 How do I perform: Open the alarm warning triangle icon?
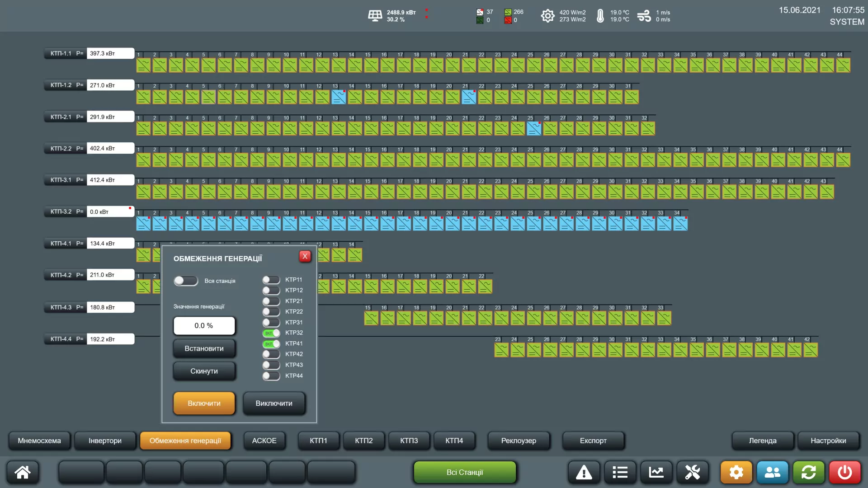pos(584,473)
